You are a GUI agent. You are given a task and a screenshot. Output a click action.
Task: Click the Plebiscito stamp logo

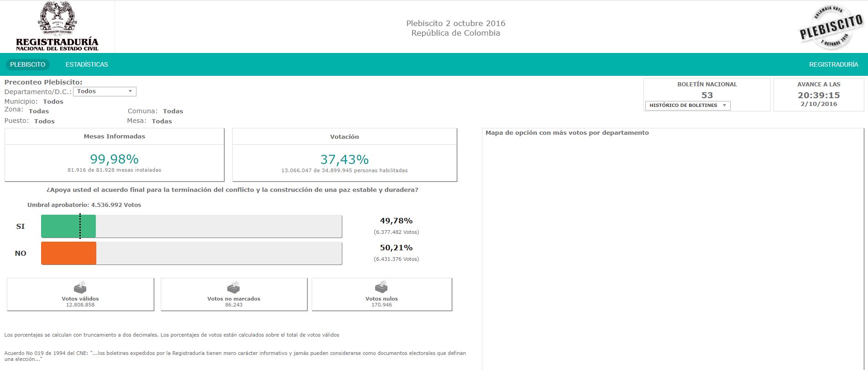[830, 27]
